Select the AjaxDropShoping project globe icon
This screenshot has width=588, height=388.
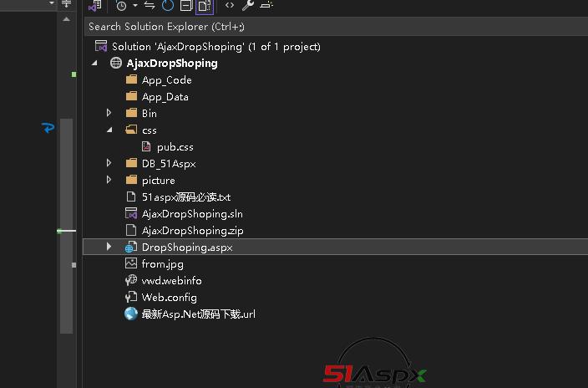click(x=116, y=63)
